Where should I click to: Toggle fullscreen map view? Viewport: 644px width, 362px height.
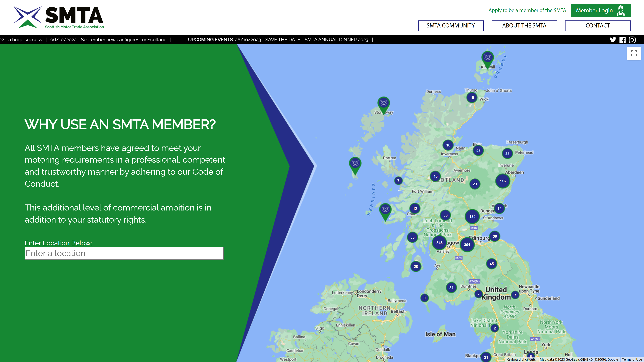tap(634, 53)
